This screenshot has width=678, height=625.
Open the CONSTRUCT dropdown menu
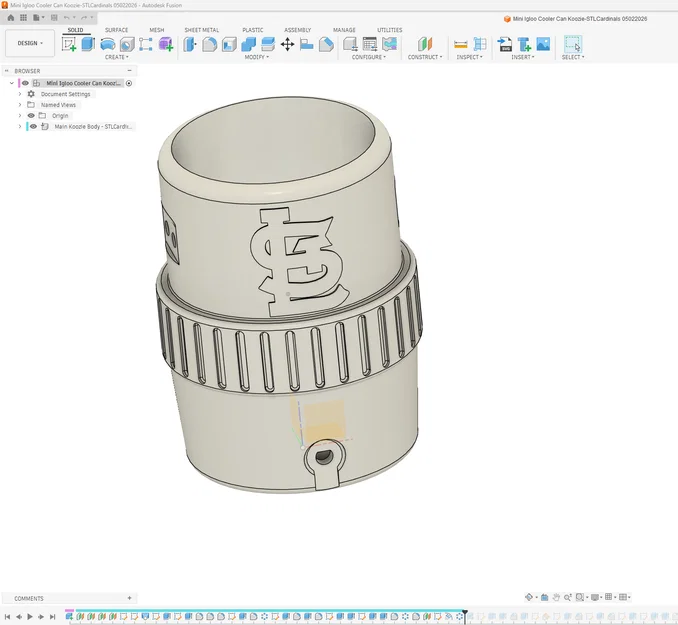(425, 57)
